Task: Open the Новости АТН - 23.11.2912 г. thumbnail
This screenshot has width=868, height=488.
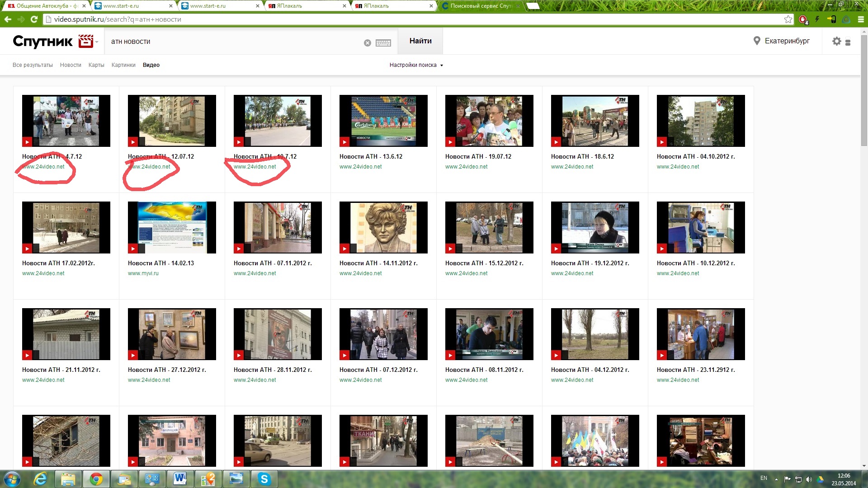Action: pyautogui.click(x=701, y=334)
